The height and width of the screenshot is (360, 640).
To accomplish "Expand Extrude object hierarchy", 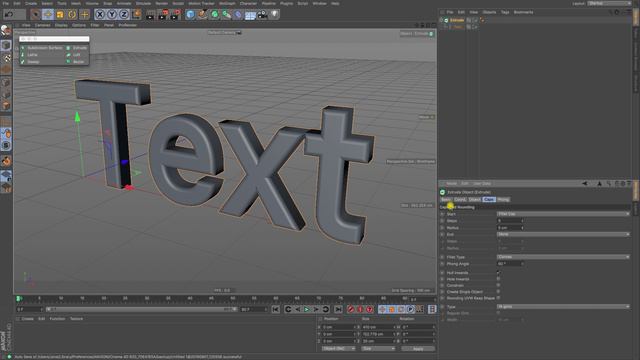I will click(441, 20).
